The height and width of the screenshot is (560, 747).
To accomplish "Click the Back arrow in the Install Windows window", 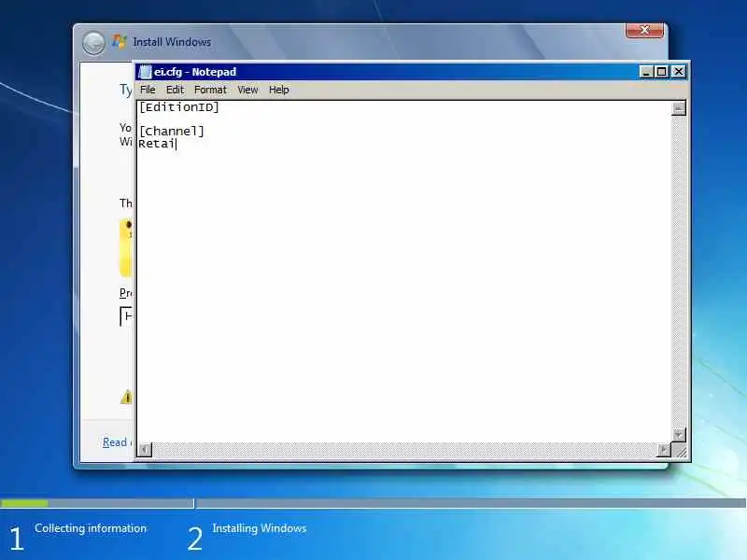I will click(93, 43).
